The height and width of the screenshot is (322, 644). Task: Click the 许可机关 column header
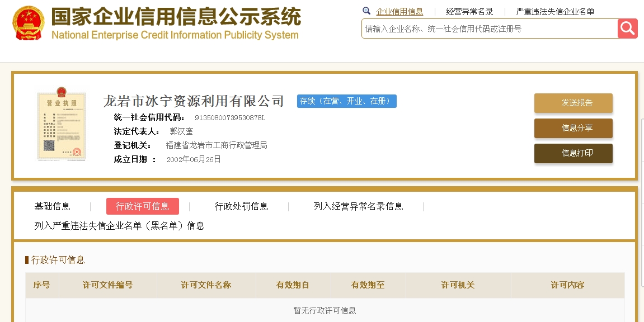click(x=458, y=285)
